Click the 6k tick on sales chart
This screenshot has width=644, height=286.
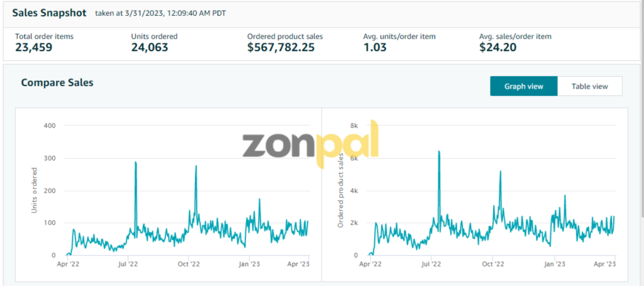(x=355, y=158)
